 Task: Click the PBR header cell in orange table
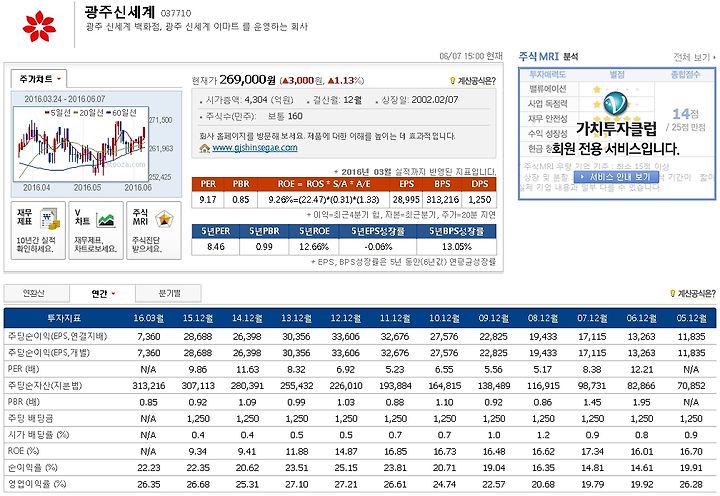[241, 184]
